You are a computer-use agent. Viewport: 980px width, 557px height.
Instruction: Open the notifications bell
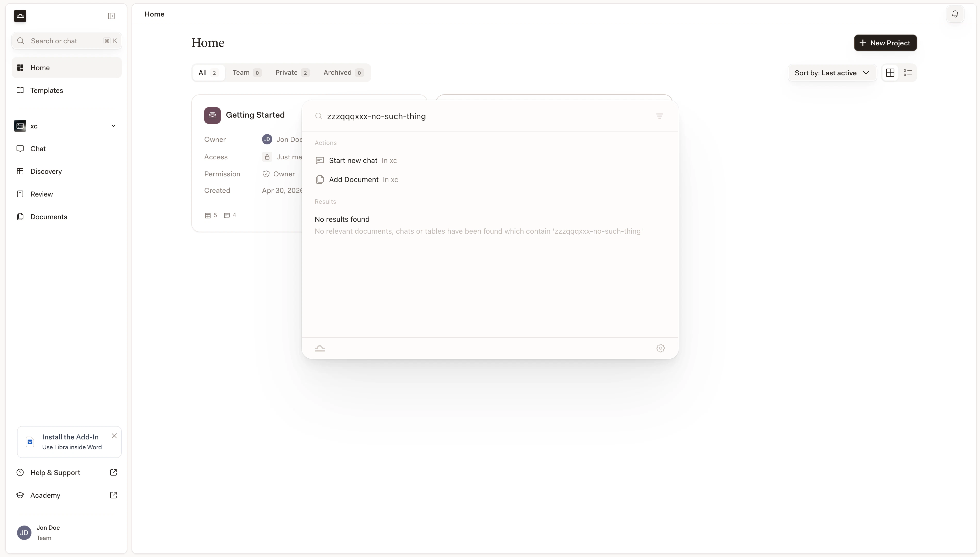(955, 14)
